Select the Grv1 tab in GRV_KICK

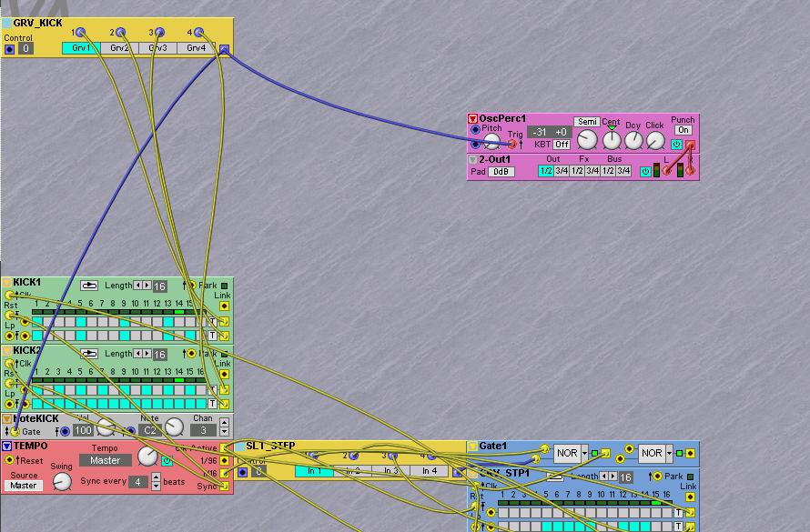(81, 48)
